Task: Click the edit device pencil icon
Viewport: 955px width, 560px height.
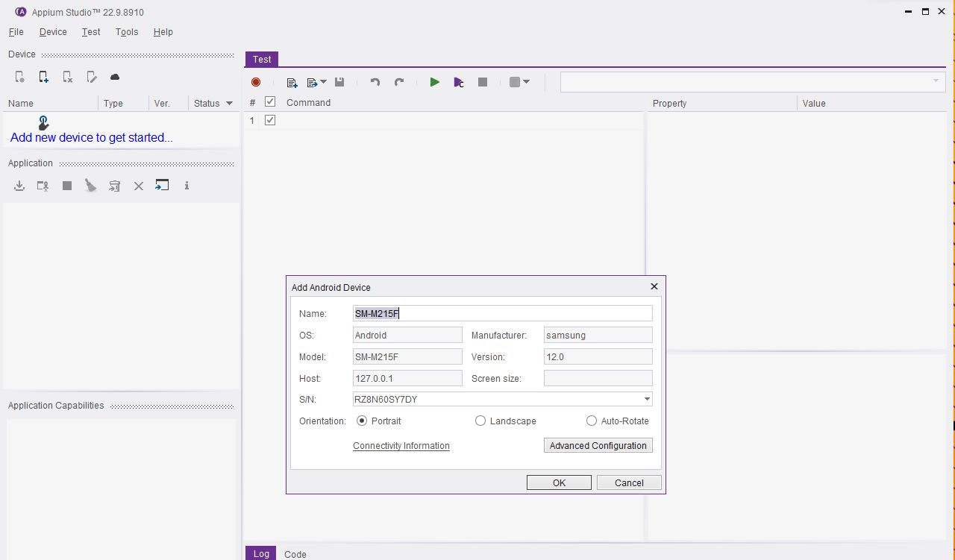Action: pyautogui.click(x=92, y=77)
